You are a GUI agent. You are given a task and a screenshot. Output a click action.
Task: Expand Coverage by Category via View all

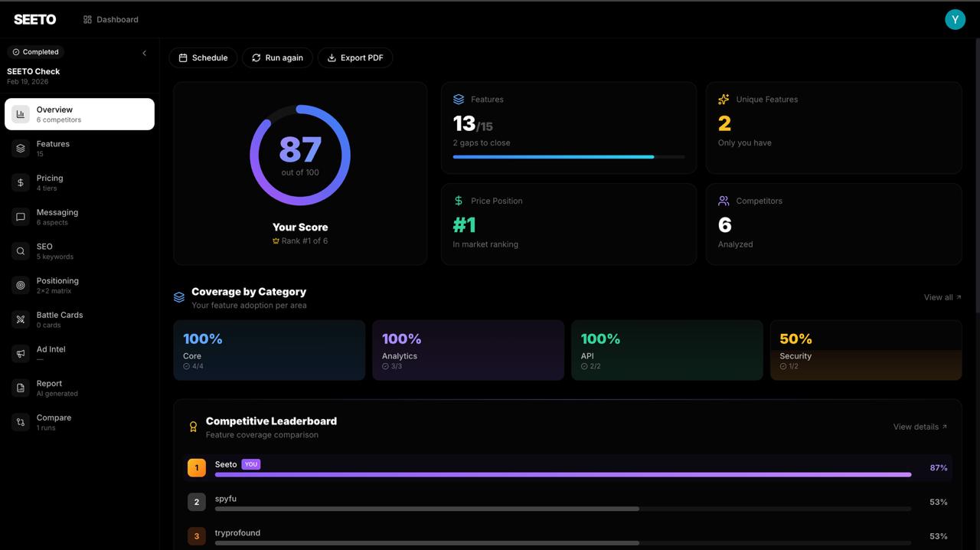(942, 297)
